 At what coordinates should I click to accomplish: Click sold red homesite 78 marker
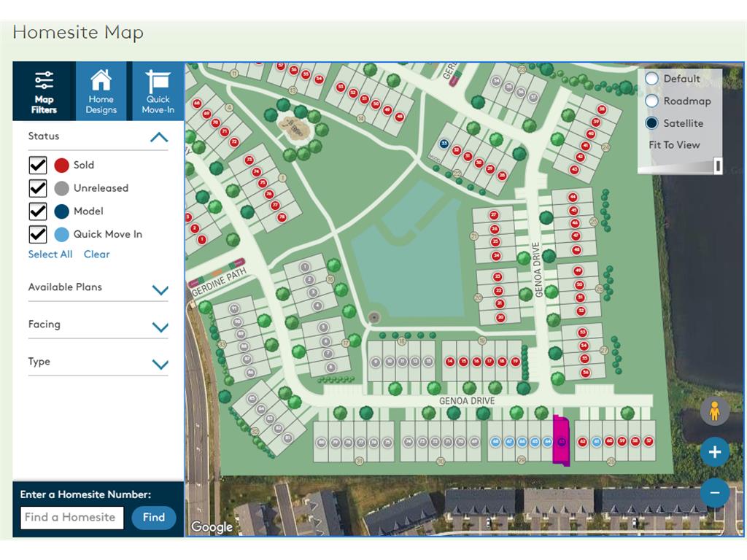click(x=282, y=217)
